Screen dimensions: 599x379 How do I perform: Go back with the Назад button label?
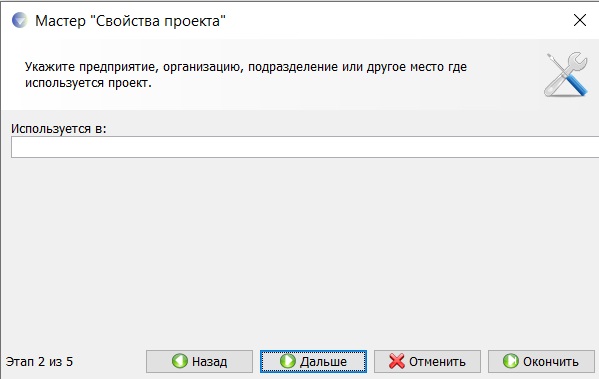pos(209,361)
